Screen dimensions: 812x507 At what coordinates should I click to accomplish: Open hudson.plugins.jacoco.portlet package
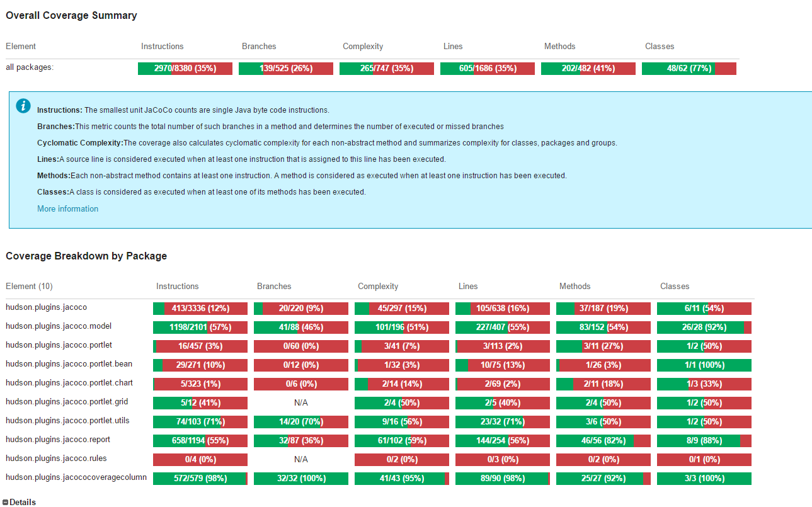point(59,345)
